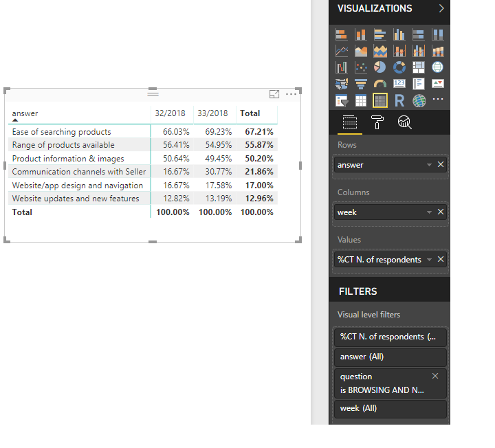This screenshot has width=495, height=448.
Task: Select the Filled map visual
Action: (x=342, y=84)
